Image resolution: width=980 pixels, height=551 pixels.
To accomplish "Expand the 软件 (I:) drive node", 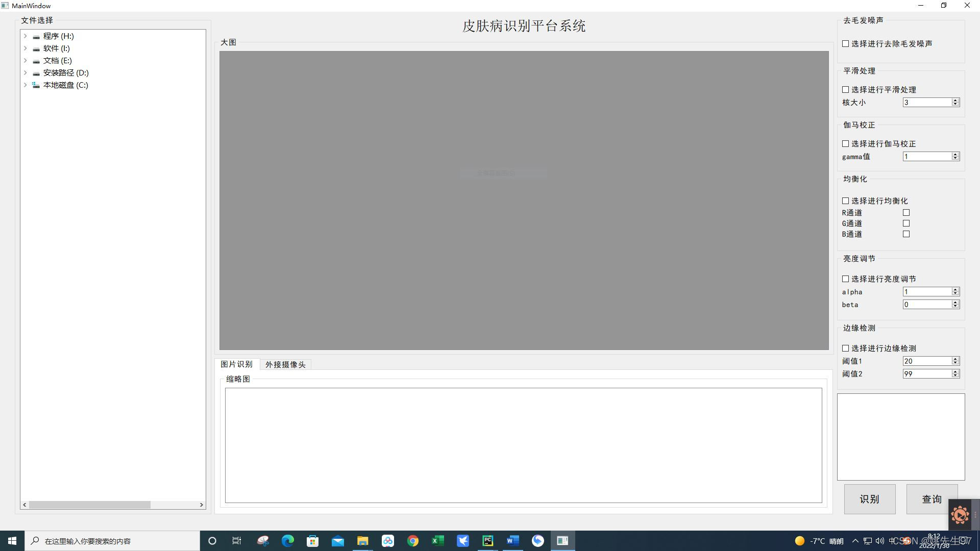I will tap(25, 48).
